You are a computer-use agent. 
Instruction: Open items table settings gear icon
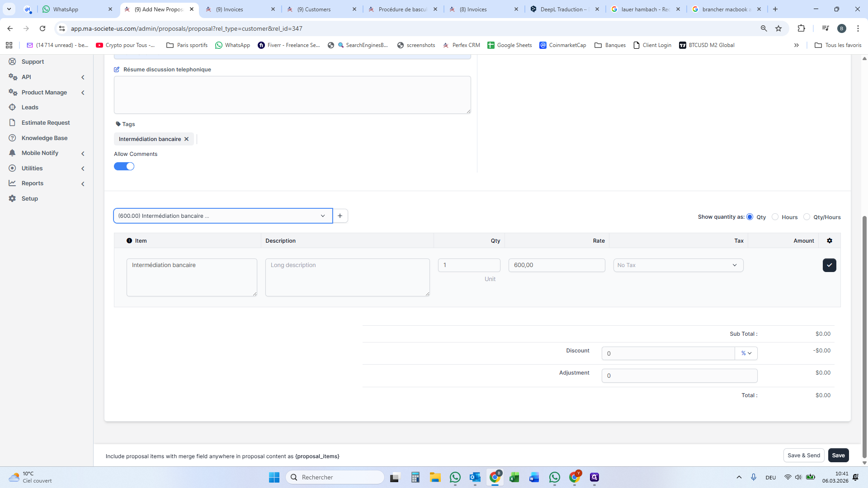point(829,241)
